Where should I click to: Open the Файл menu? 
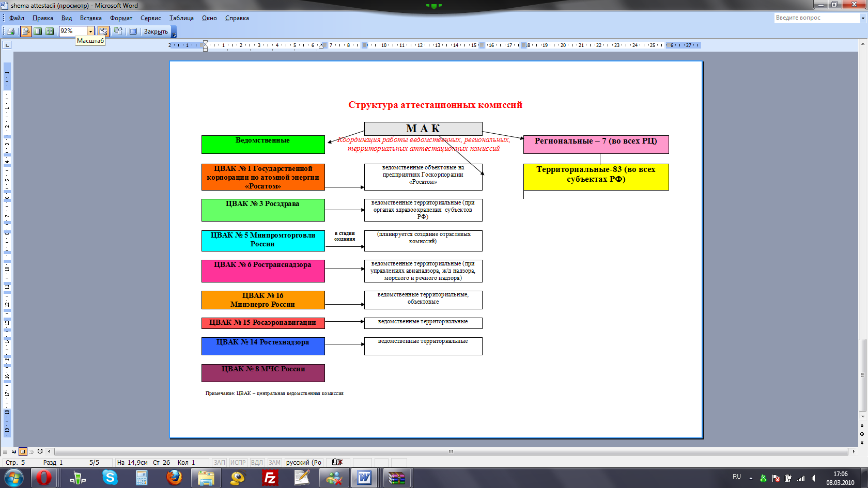click(x=17, y=18)
